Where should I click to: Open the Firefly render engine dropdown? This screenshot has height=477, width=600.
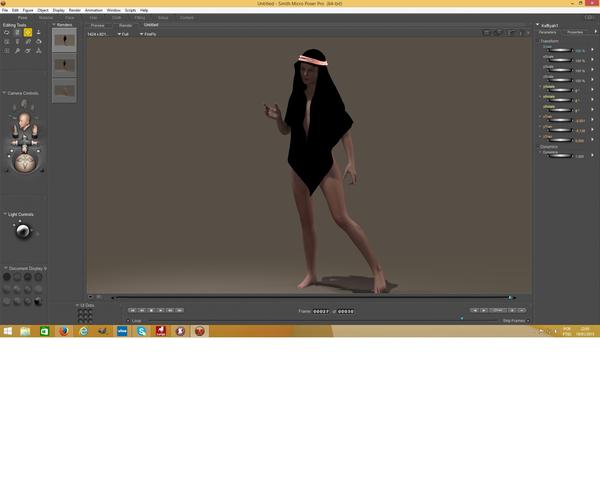click(148, 34)
